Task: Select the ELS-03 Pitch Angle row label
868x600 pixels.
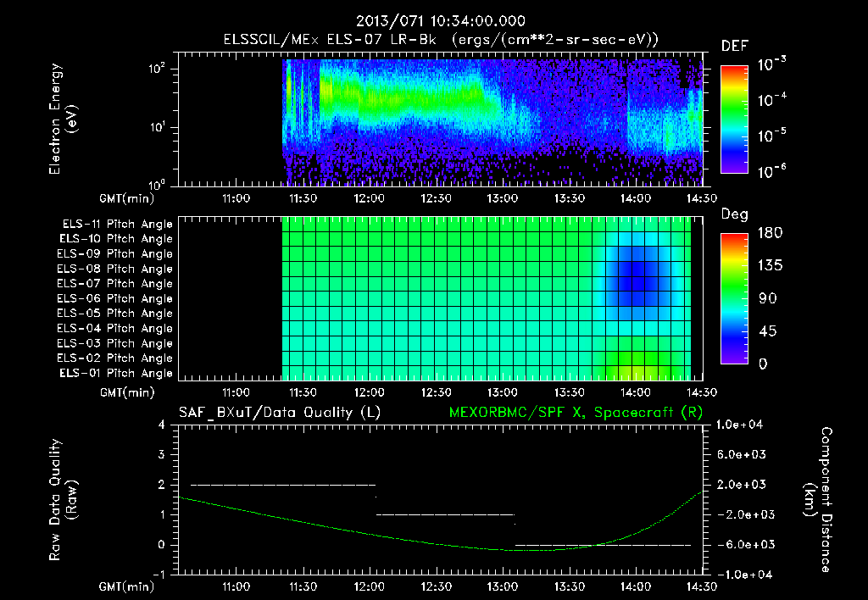Action: pyautogui.click(x=114, y=343)
